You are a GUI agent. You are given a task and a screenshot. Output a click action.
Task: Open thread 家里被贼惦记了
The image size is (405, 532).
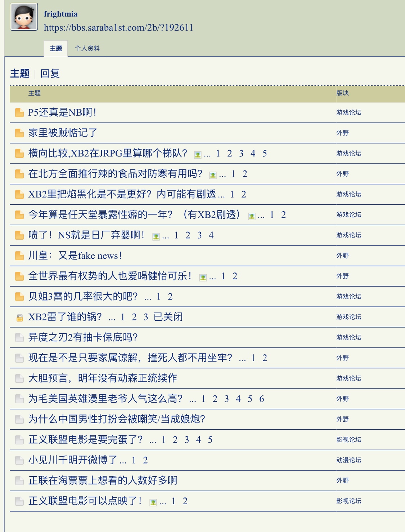point(63,133)
